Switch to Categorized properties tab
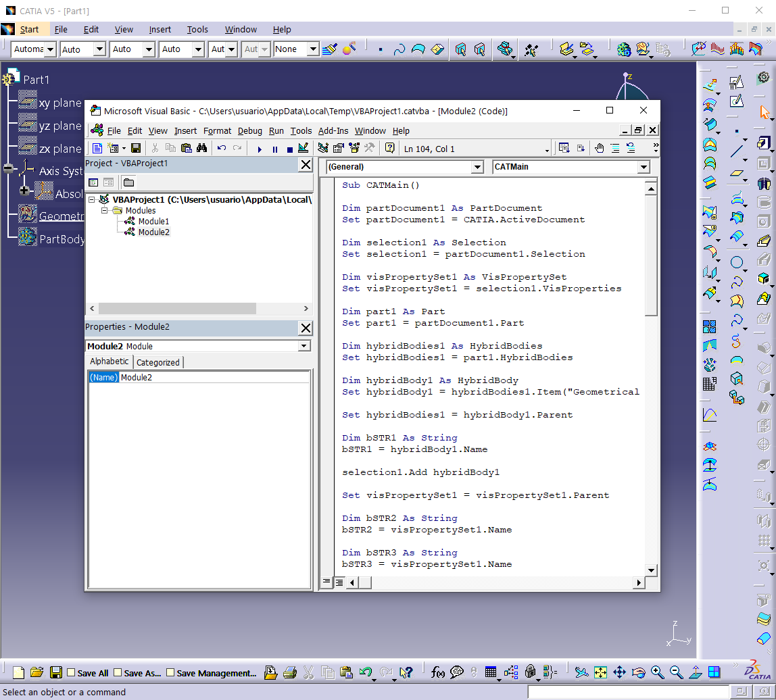Viewport: 776px width, 700px height. coord(158,362)
